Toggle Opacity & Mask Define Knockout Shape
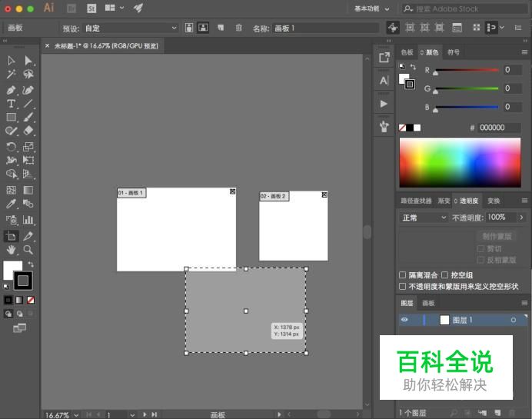Screen dimensions: 532x419 click(402, 287)
